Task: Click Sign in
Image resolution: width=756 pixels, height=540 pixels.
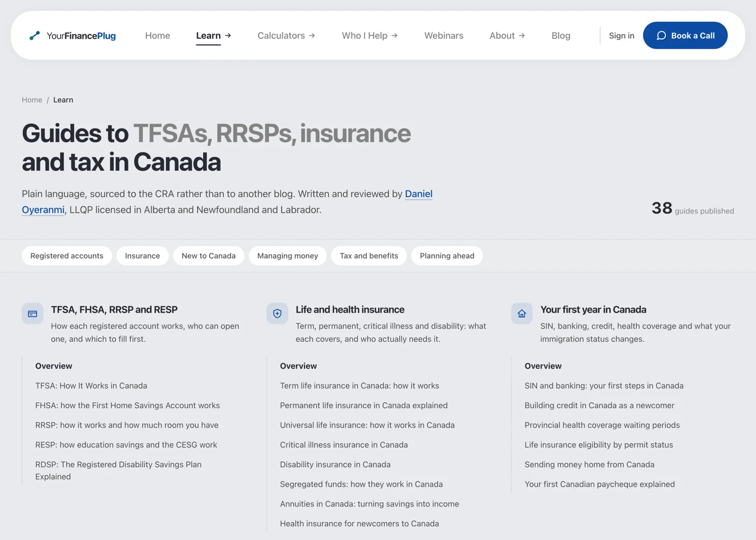Action: pyautogui.click(x=622, y=36)
